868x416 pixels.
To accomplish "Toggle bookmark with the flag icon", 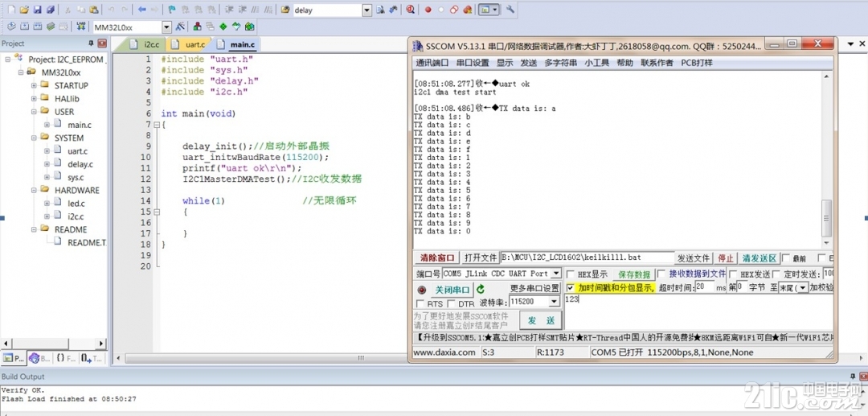I will (172, 10).
